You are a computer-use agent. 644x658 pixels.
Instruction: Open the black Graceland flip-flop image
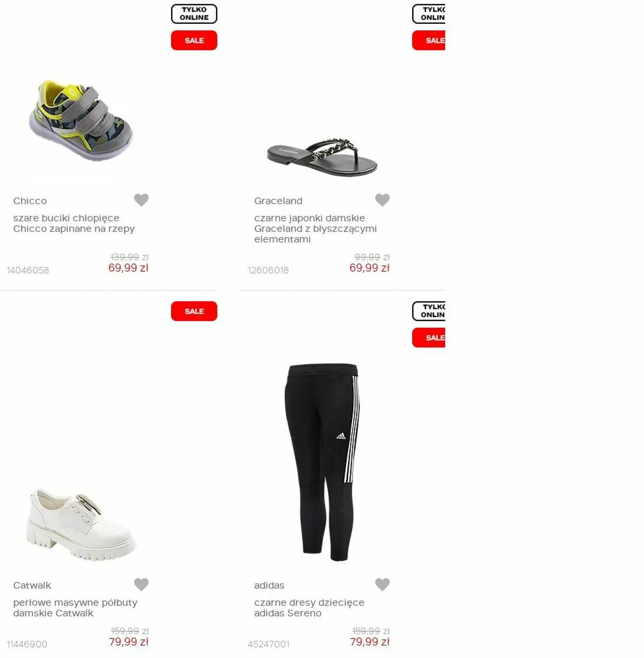pyautogui.click(x=323, y=157)
